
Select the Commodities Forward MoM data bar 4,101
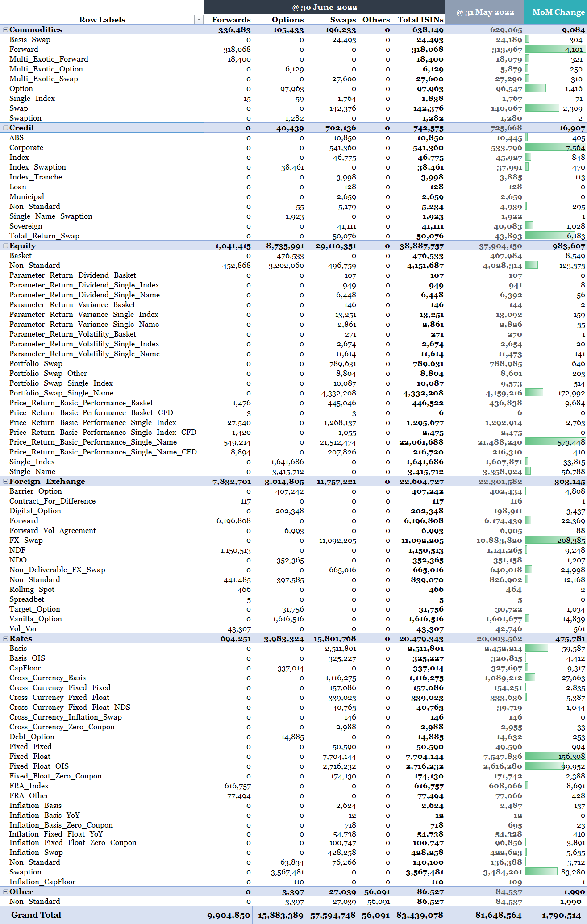[x=555, y=50]
